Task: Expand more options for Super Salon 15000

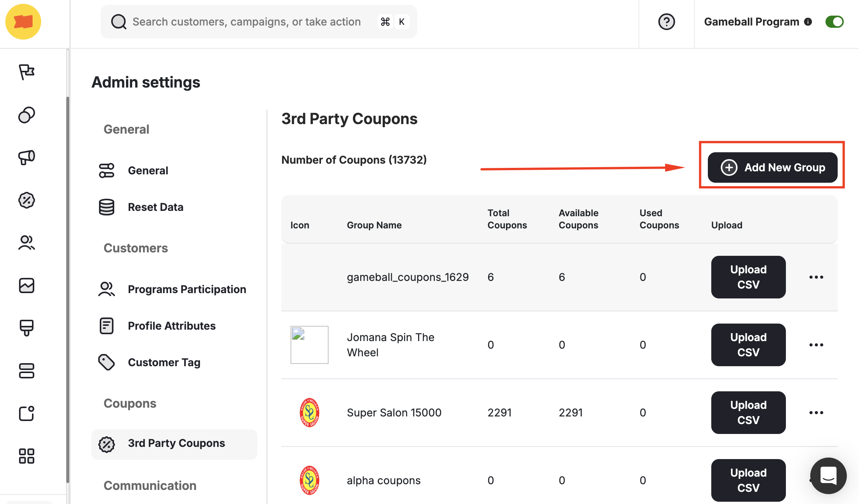Action: 816,413
